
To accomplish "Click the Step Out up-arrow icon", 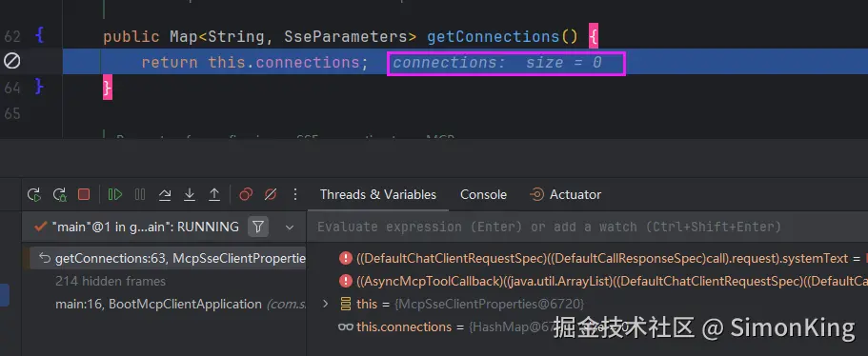I will (x=214, y=194).
